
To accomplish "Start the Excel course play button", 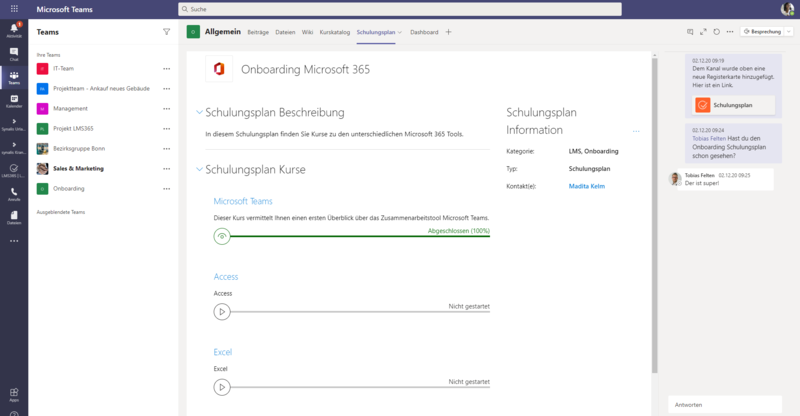I will (x=222, y=387).
